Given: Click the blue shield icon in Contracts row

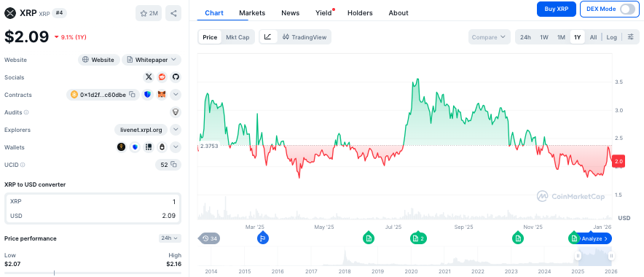Looking at the screenshot, I should pos(148,95).
